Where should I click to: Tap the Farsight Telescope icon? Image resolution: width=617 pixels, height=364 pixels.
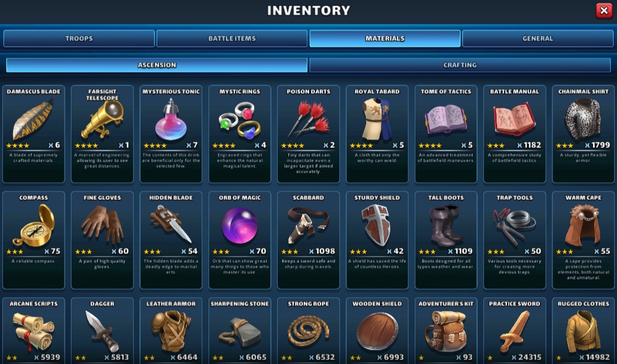(x=102, y=119)
